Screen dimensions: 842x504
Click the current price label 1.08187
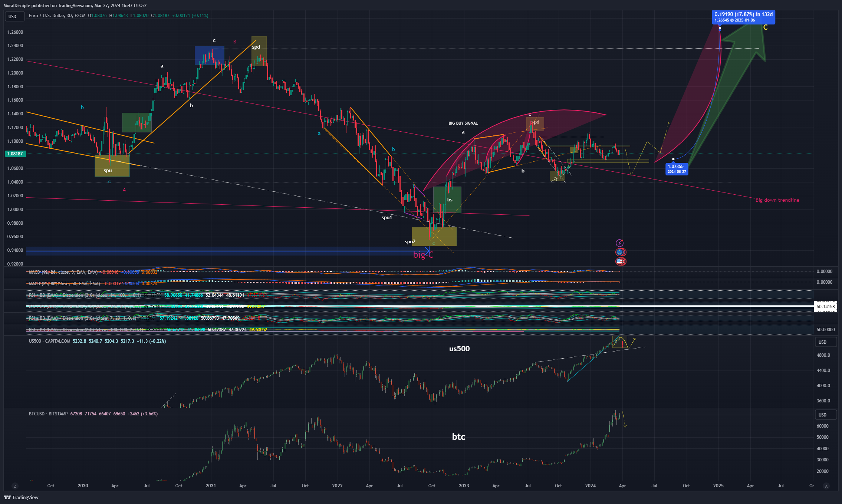tap(15, 154)
